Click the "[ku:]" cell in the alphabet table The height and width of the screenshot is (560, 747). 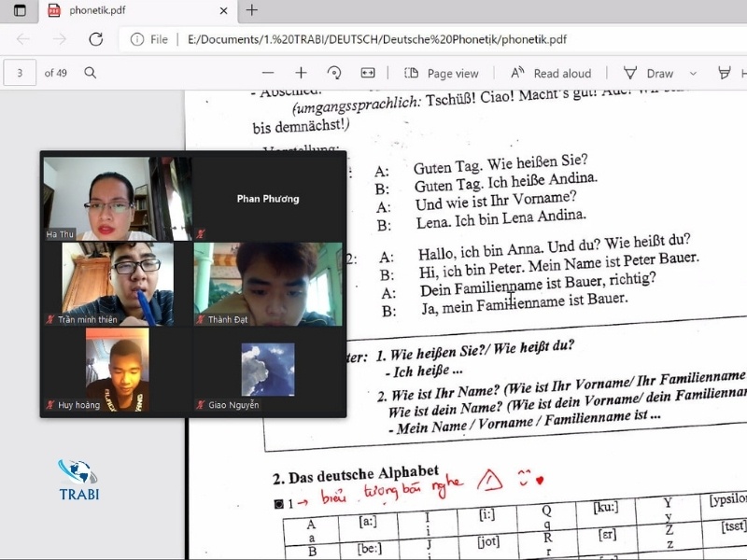(606, 507)
